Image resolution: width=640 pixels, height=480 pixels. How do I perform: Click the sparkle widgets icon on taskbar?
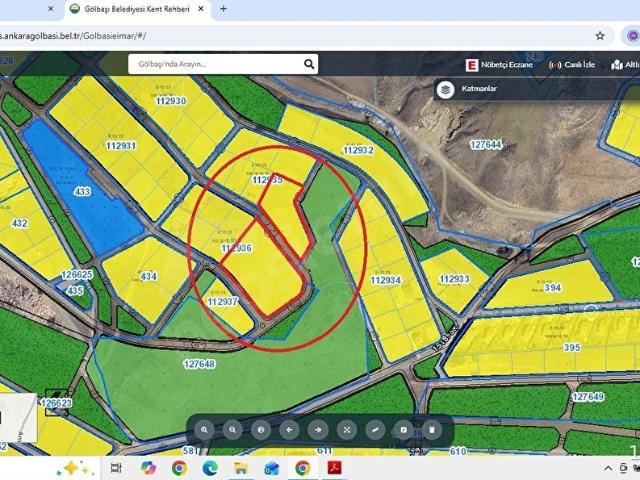75,468
